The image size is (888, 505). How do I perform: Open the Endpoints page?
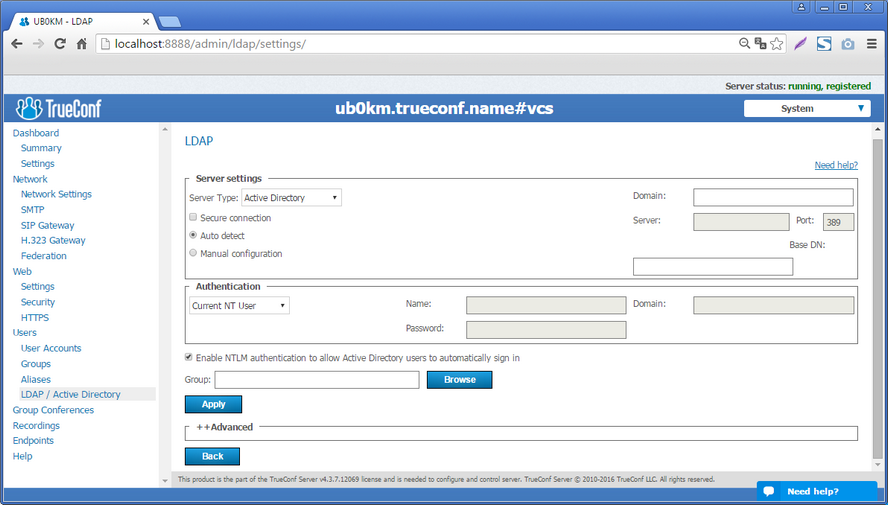[33, 440]
